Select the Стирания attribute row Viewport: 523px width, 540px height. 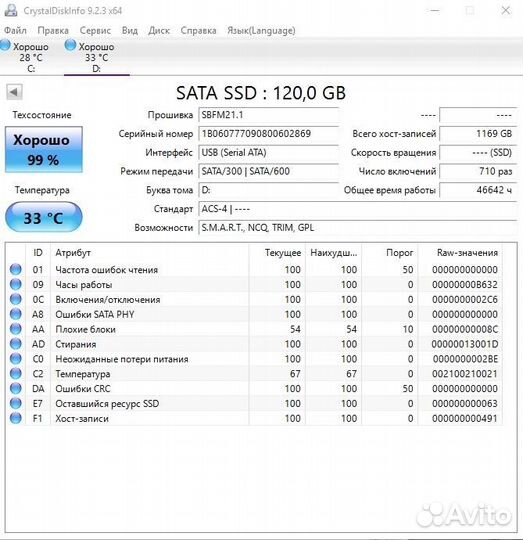point(254,344)
